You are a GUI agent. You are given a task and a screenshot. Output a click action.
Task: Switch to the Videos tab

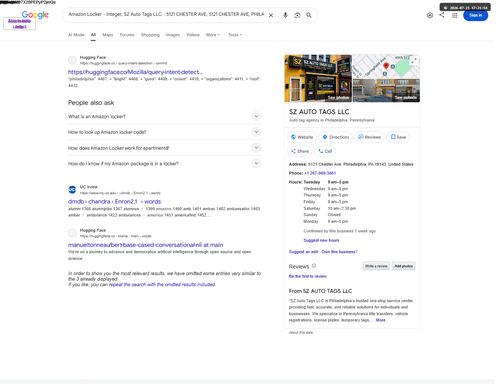[193, 35]
